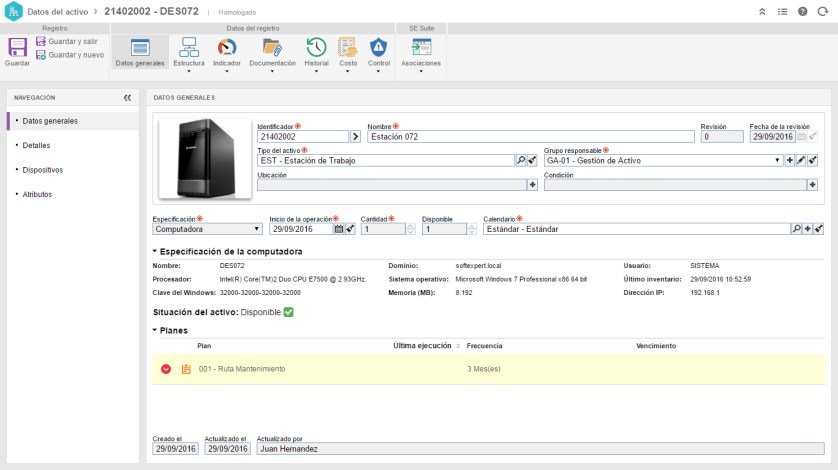The width and height of the screenshot is (838, 470).
Task: Click the Nombre input field
Action: coord(531,136)
